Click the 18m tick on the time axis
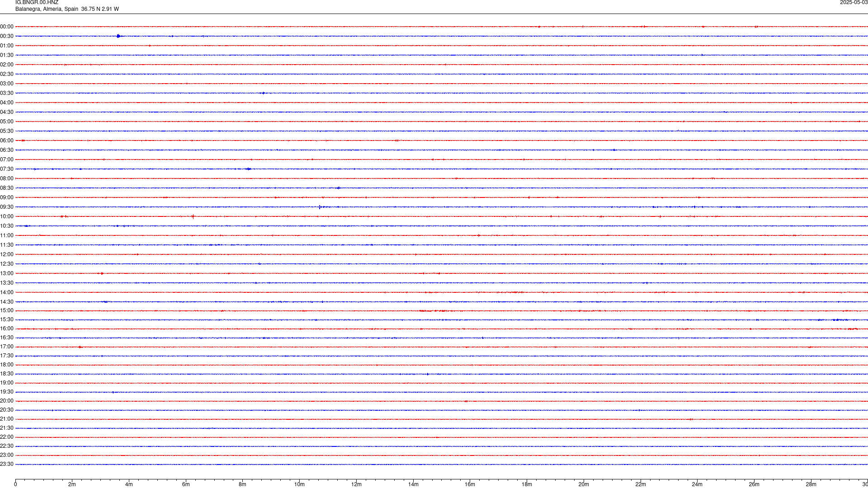868x488 pixels. pyautogui.click(x=527, y=484)
